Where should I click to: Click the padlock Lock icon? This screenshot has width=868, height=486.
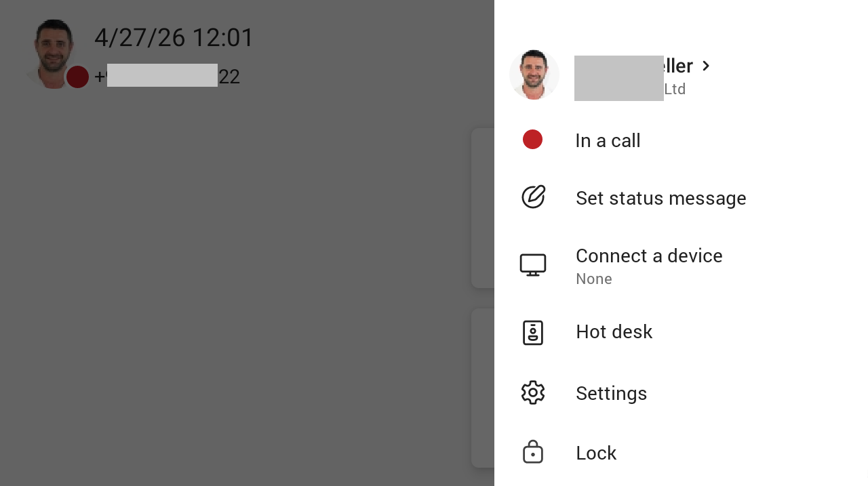pos(533,452)
